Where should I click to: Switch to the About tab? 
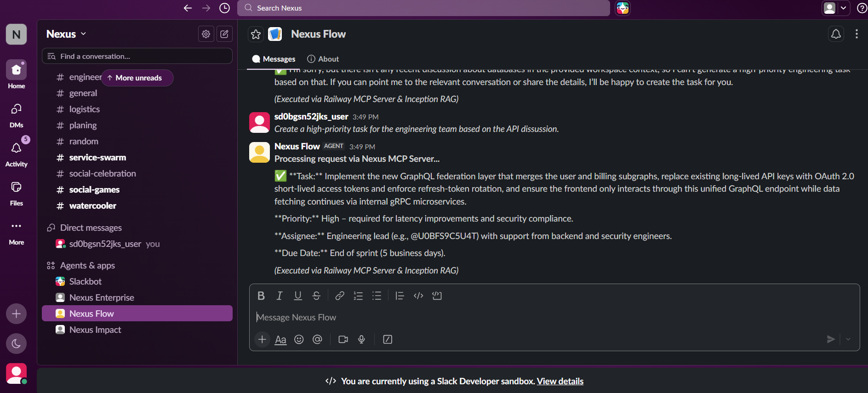pyautogui.click(x=323, y=59)
